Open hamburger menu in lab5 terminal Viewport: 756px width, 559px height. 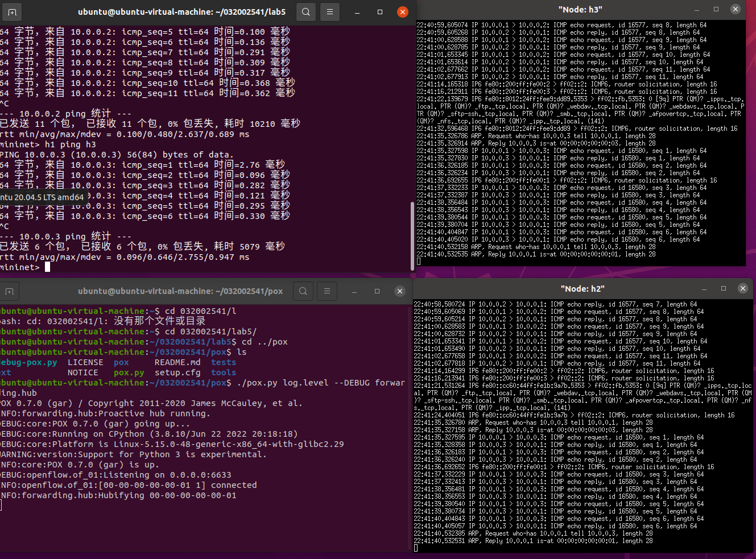330,12
